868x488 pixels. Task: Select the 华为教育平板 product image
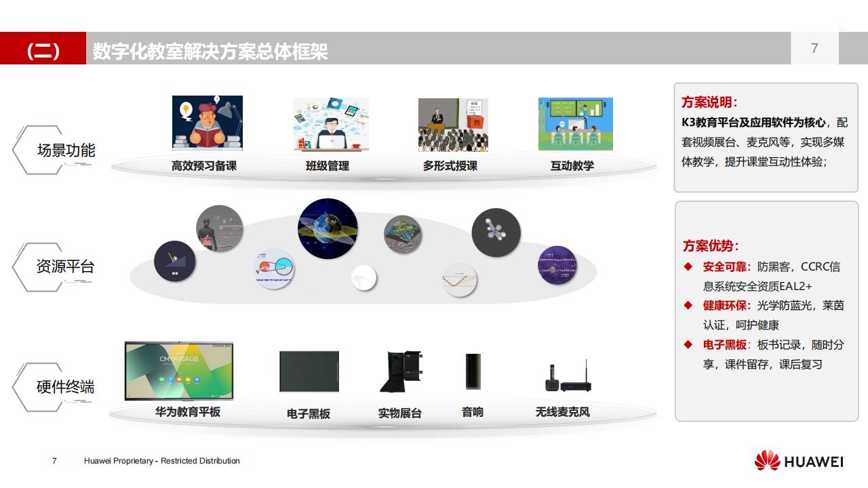coord(178,371)
